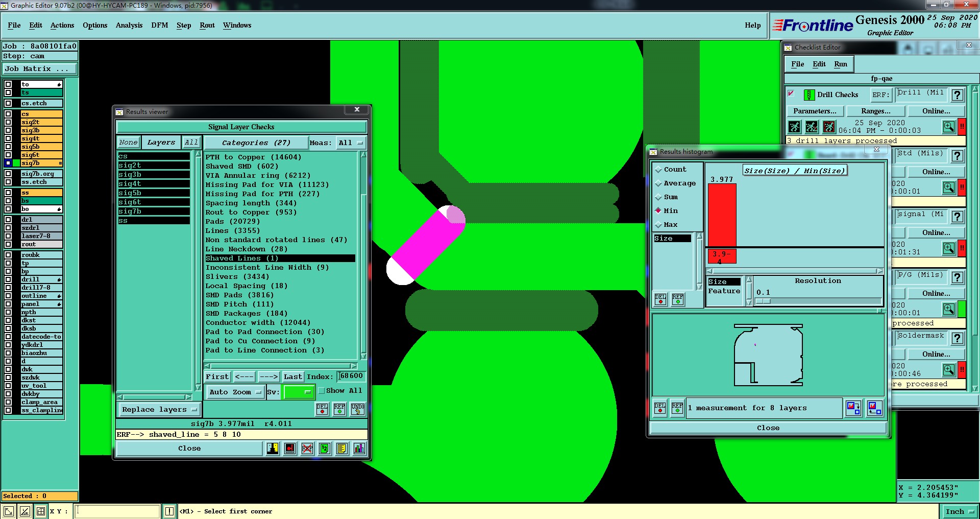The image size is (980, 519).
Task: Open the Replace layers dropdown
Action: coord(159,410)
